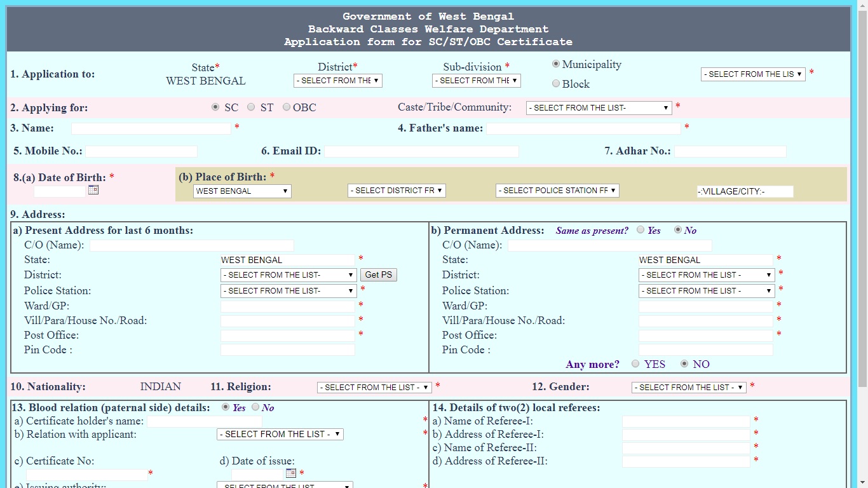
Task: Open the Caste/Tribe/Community dropdown
Action: point(598,107)
